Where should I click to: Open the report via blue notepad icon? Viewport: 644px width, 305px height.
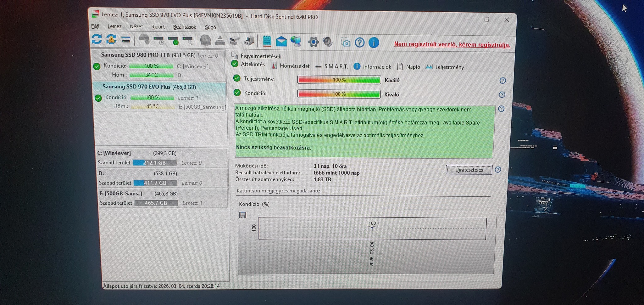[x=267, y=41]
